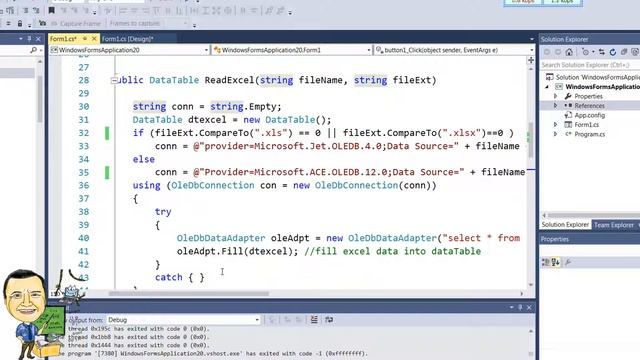This screenshot has width=640, height=360.
Task: Click output line 'thread 0x195c has exited'
Action: pos(138,329)
